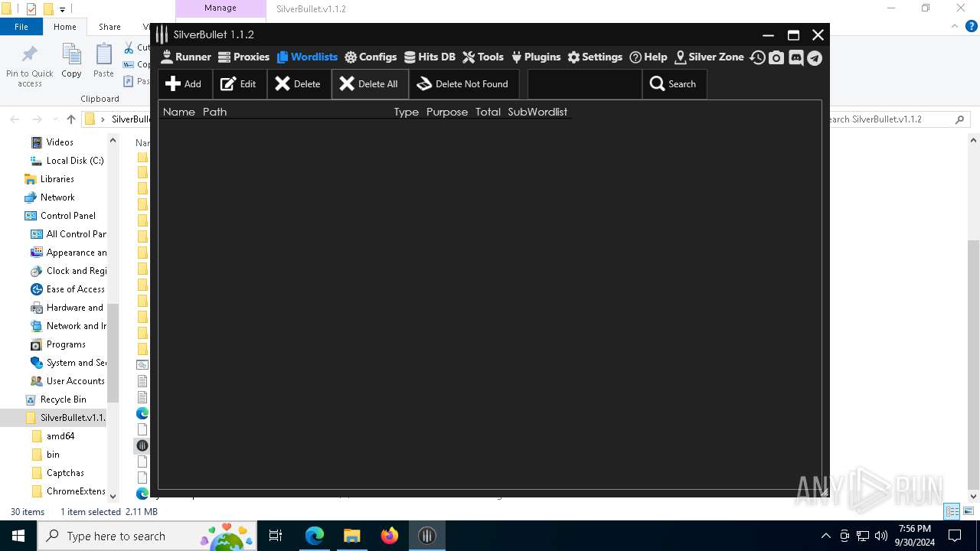Open the Plugins tab
The width and height of the screenshot is (980, 551).
tap(536, 57)
